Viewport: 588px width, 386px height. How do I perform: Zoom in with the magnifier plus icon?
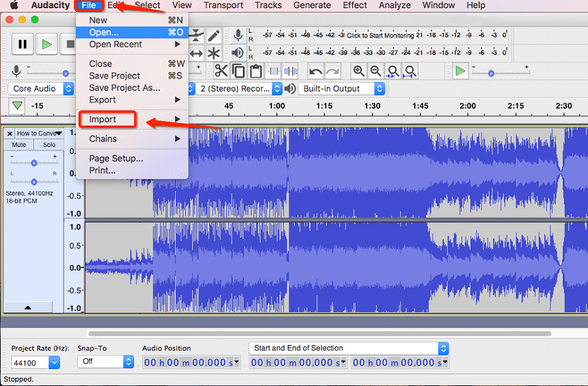[x=358, y=71]
